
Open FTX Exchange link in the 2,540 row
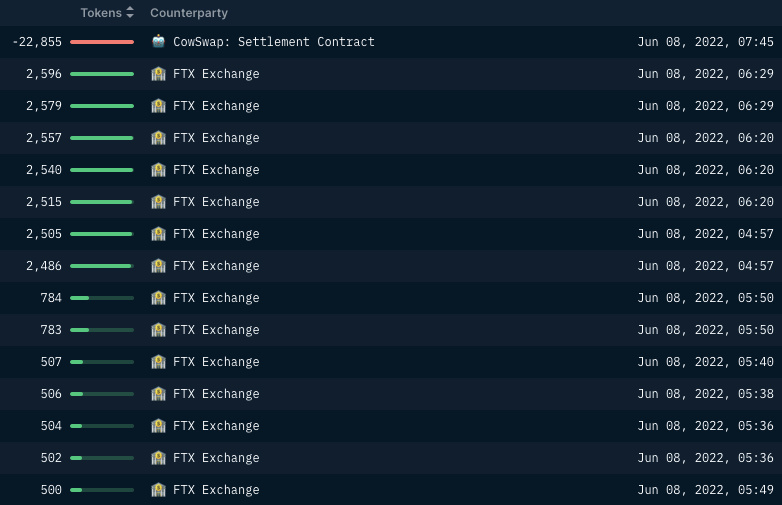point(216,170)
